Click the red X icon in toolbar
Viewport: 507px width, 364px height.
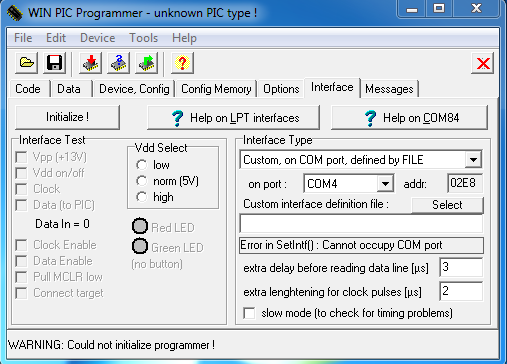[483, 63]
